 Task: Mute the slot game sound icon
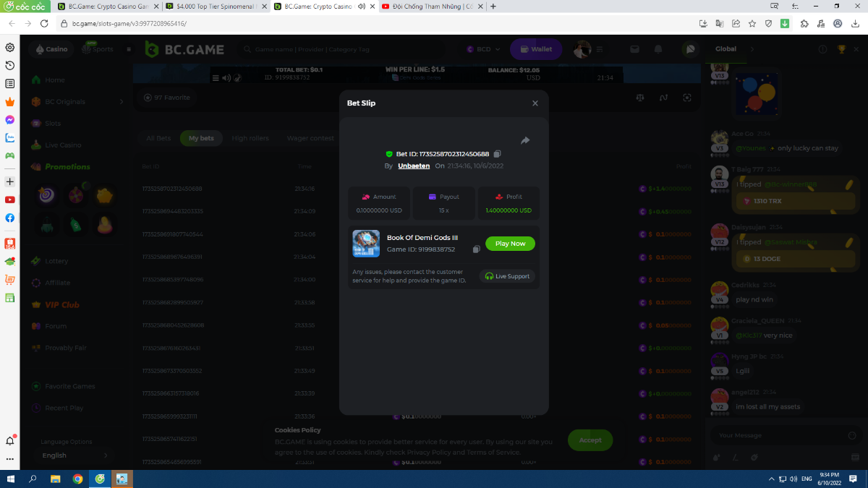226,78
